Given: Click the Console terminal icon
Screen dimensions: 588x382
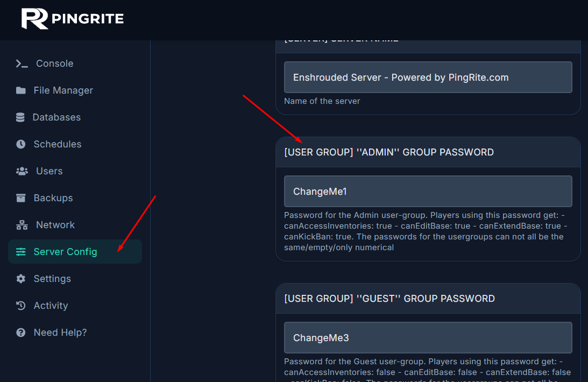Looking at the screenshot, I should [22, 63].
